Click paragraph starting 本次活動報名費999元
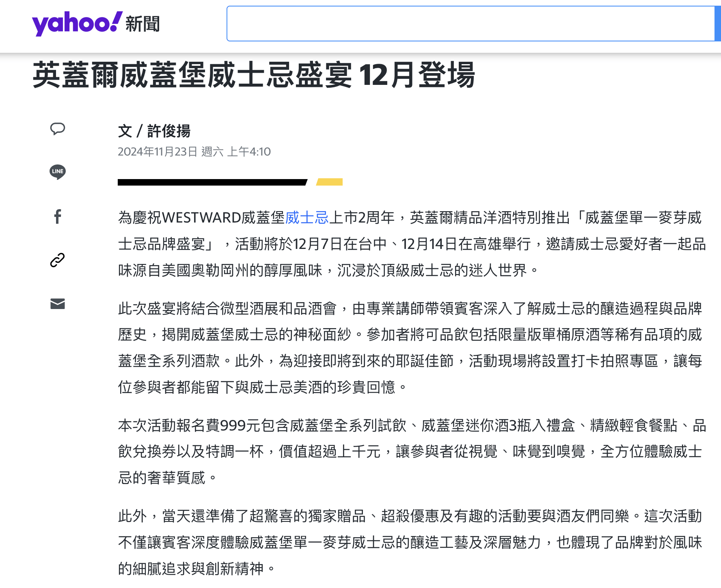The image size is (721, 588). tap(412, 451)
